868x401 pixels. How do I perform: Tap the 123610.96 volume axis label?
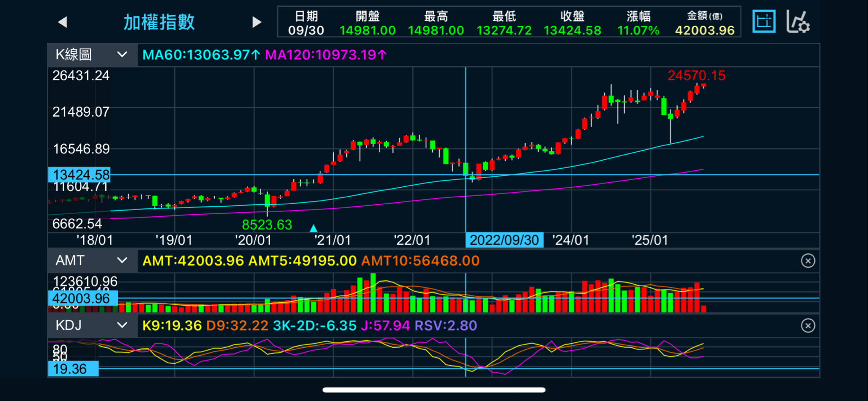pyautogui.click(x=85, y=281)
